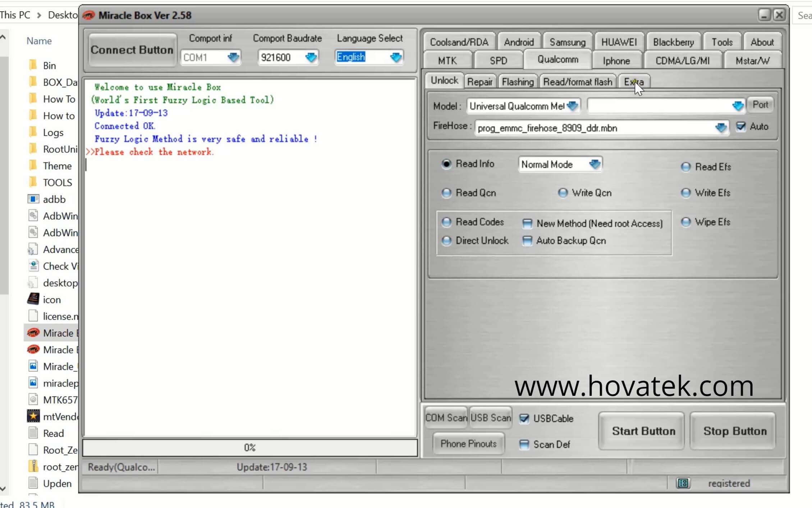Open the Comport Baudrate 921600 dropdown

point(288,57)
